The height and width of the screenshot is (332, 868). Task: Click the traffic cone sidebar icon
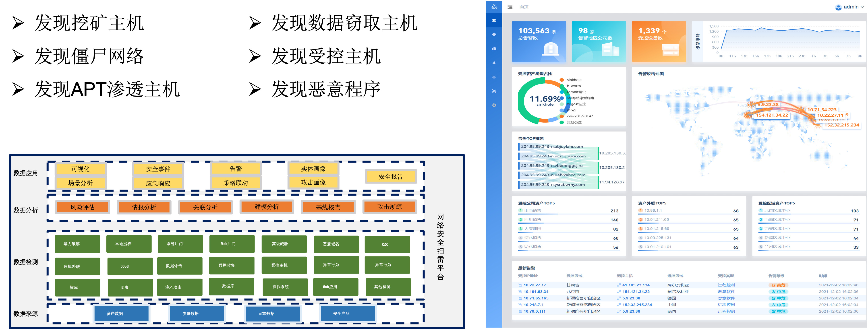[494, 63]
